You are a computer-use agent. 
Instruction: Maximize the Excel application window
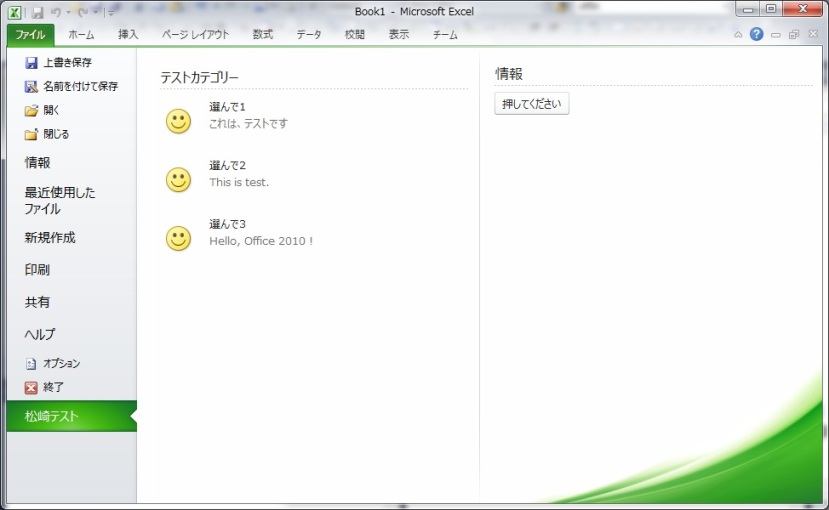(771, 9)
